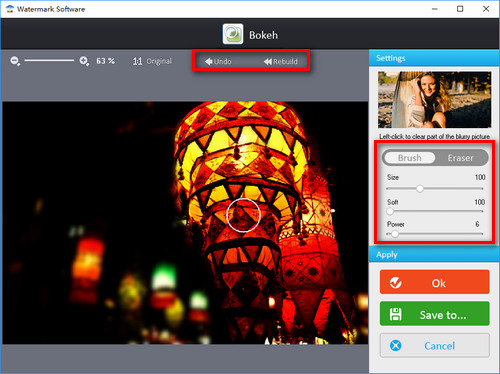Screen dimensions: 500x374
Task: Select the Brush mode toggle
Action: 410,158
